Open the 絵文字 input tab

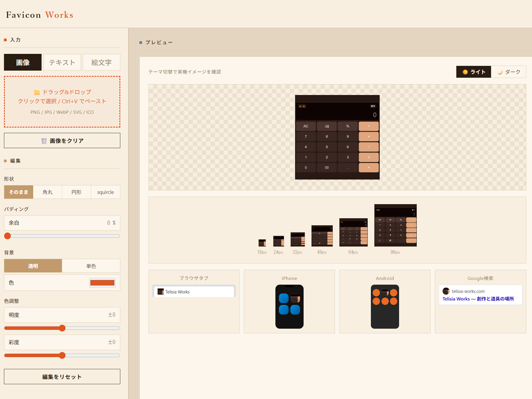click(101, 63)
